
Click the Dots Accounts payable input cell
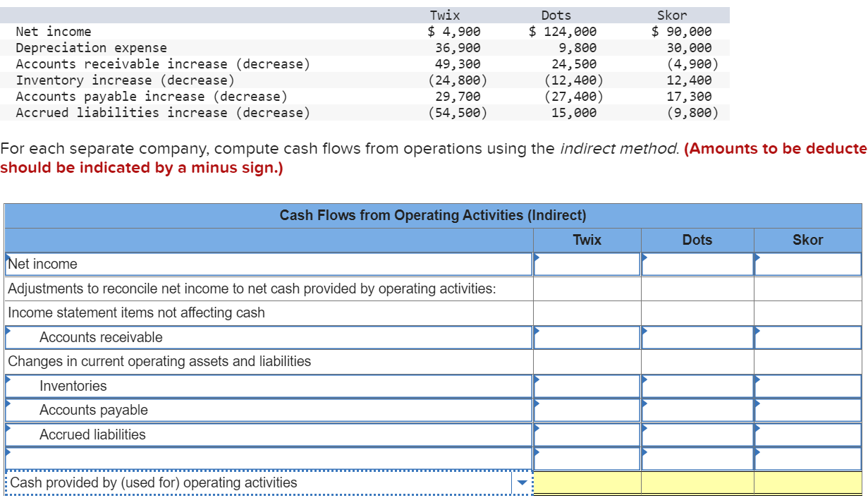pos(697,410)
